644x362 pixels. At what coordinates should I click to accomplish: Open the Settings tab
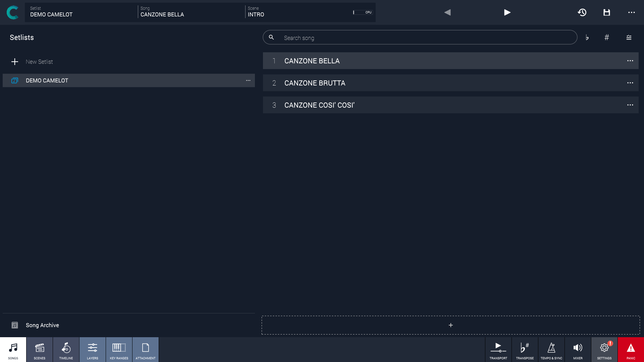604,350
